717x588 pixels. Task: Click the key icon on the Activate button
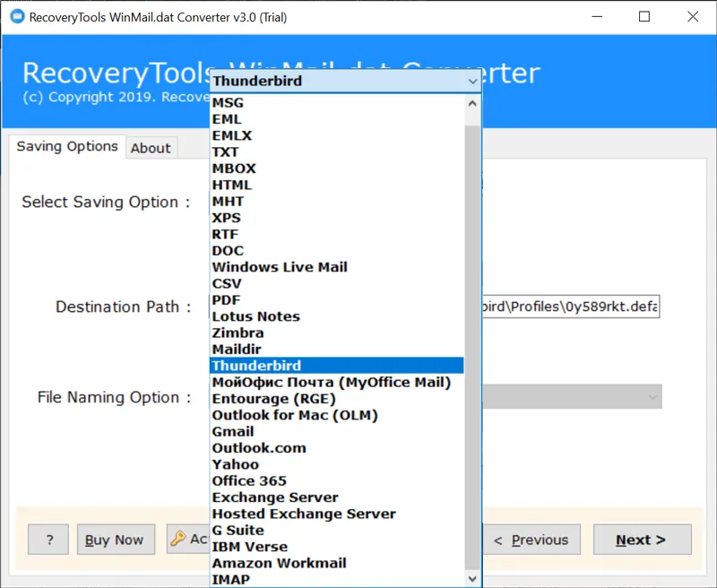[177, 539]
